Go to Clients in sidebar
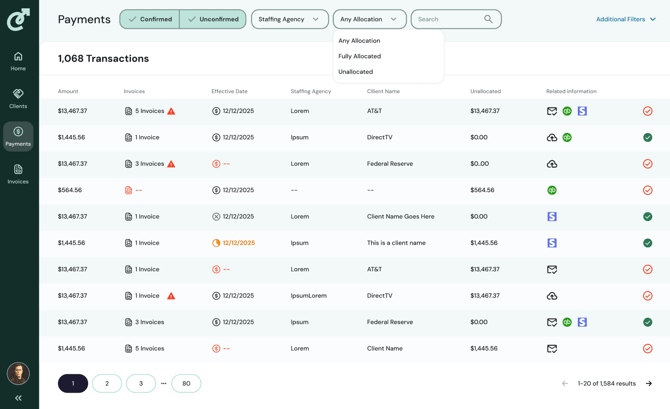 [x=18, y=98]
